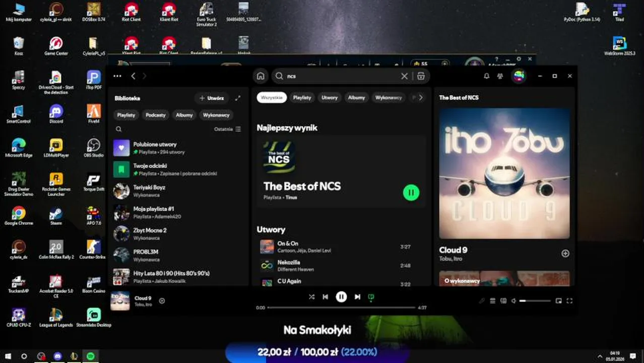Open the Euro Truck Simulator 2 desktop icon

207,15
